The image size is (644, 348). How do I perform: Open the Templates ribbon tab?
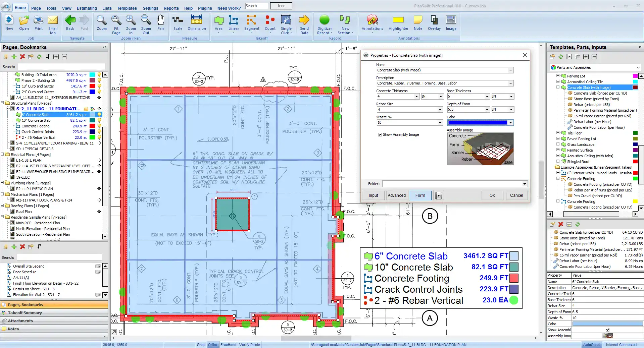(x=127, y=8)
